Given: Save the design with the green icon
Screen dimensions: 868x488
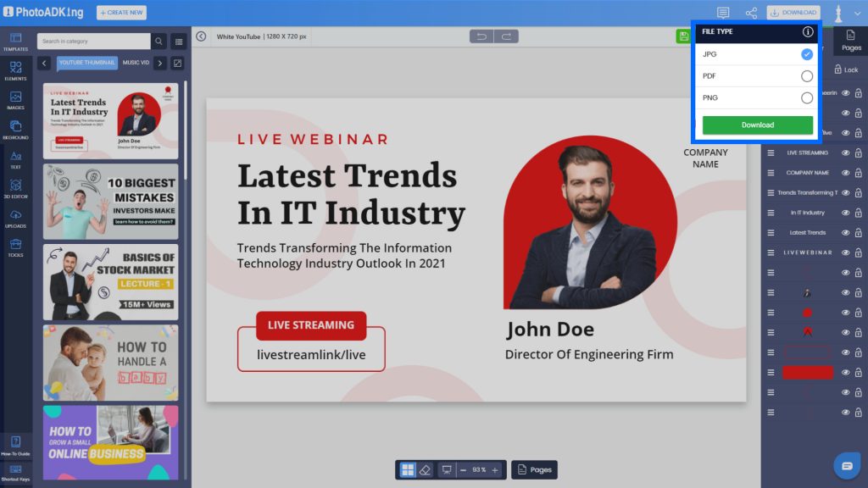Looking at the screenshot, I should 684,36.
